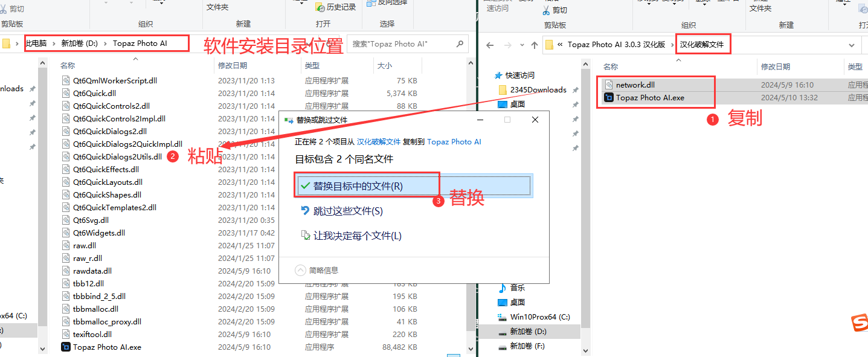868x357 pixels.
Task: Click the 剪切 scissors in right window ribbon
Action: 545,10
